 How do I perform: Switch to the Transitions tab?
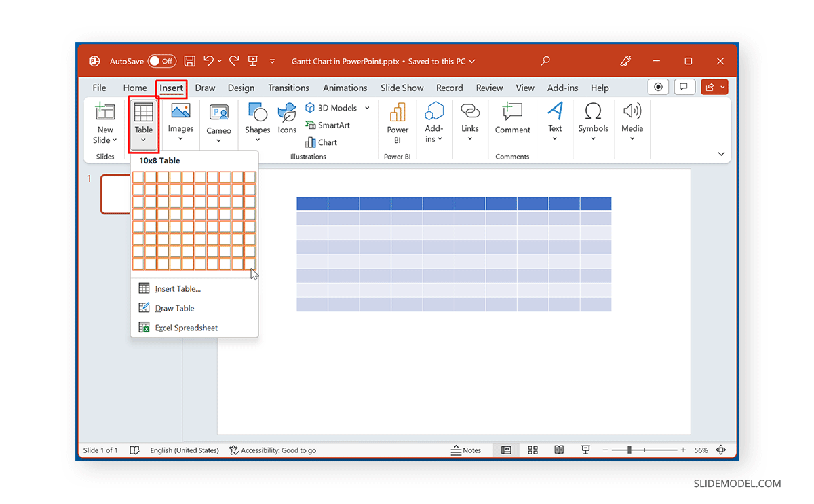288,88
